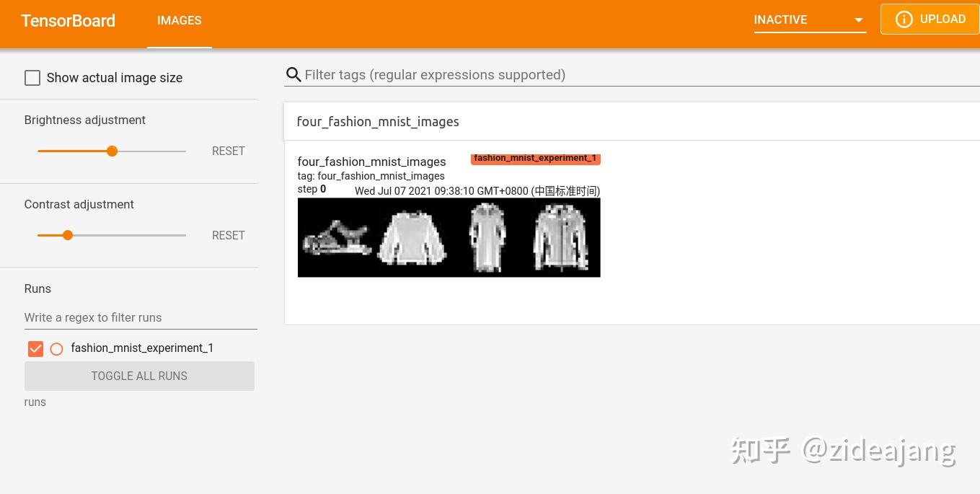Reset the brightness adjustment

point(228,151)
